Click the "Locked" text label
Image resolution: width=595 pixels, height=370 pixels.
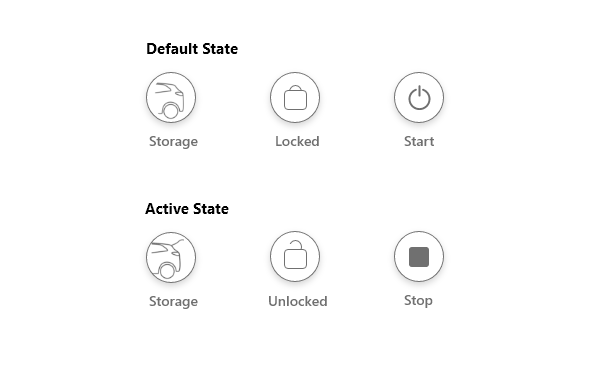point(297,141)
